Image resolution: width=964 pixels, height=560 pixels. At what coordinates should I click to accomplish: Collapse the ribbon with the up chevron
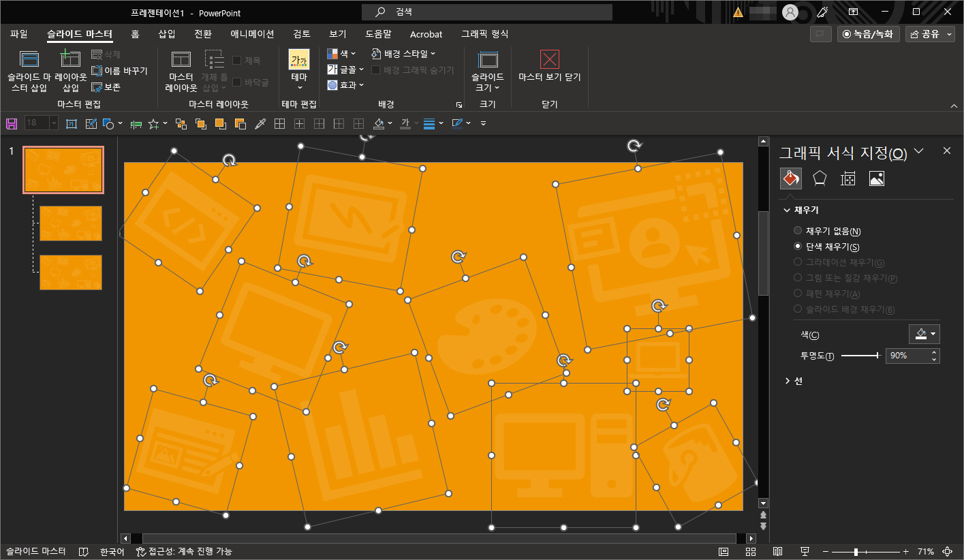(x=953, y=106)
